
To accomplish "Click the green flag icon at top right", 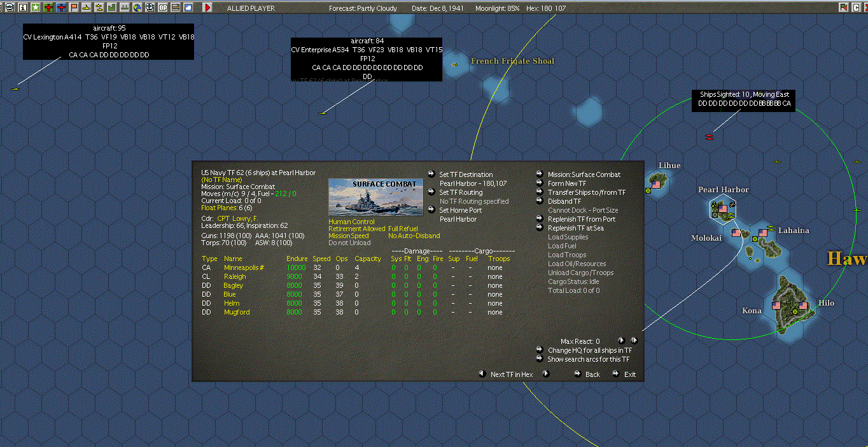I will pyautogui.click(x=844, y=7).
